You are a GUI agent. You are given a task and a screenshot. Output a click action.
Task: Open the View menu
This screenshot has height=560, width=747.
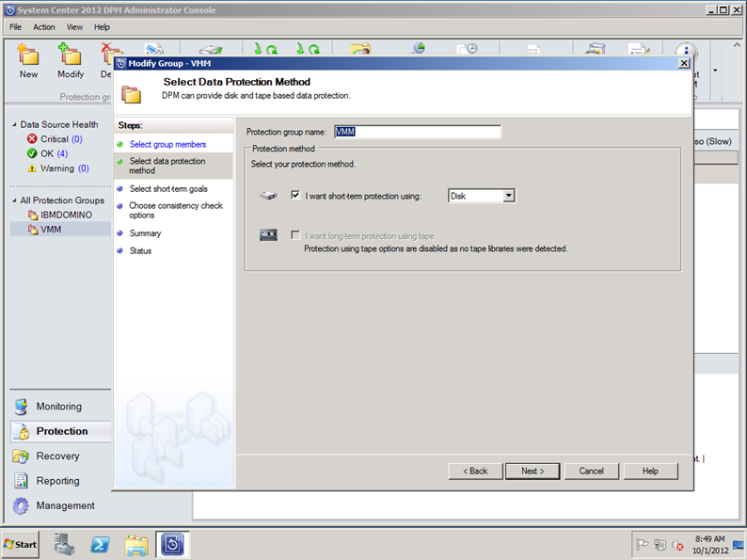74,27
